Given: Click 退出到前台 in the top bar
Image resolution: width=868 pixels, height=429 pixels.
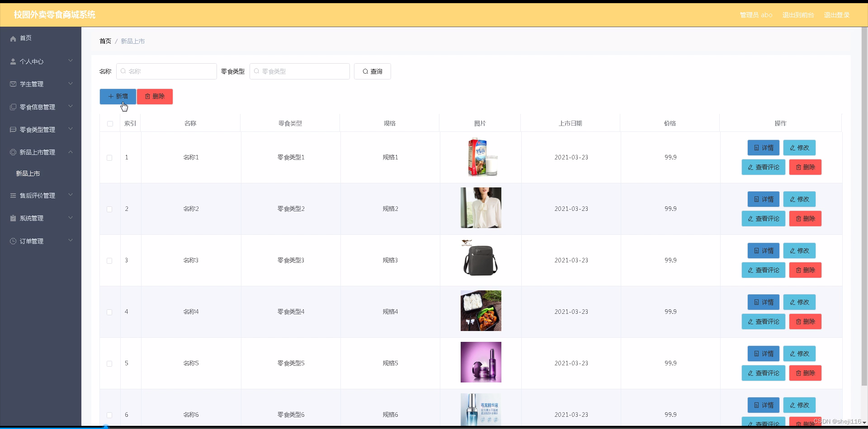Looking at the screenshot, I should [x=797, y=15].
